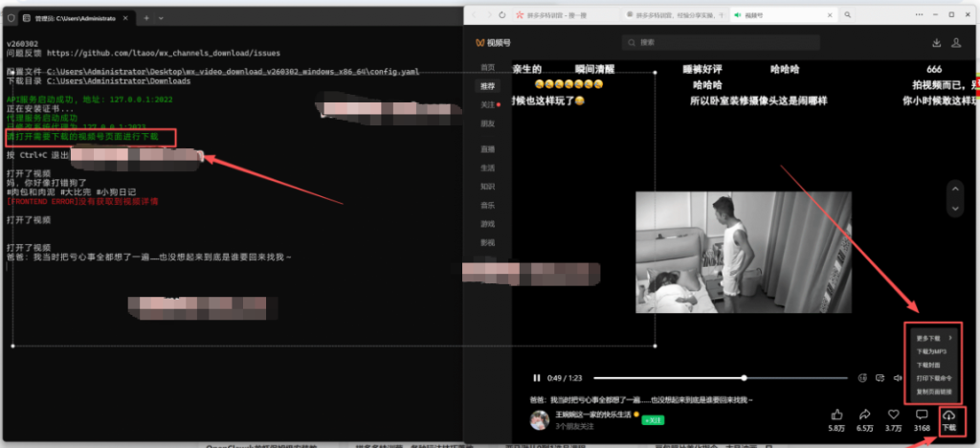The height and width of the screenshot is (448, 980).
Task: Open terminal tab dropdown chevron
Action: [161, 18]
